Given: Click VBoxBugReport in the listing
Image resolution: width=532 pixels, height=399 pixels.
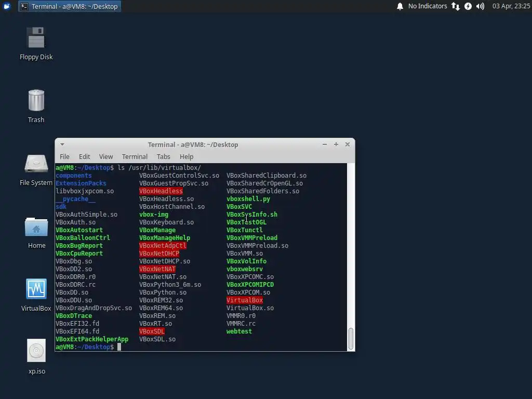Looking at the screenshot, I should click(x=79, y=246).
